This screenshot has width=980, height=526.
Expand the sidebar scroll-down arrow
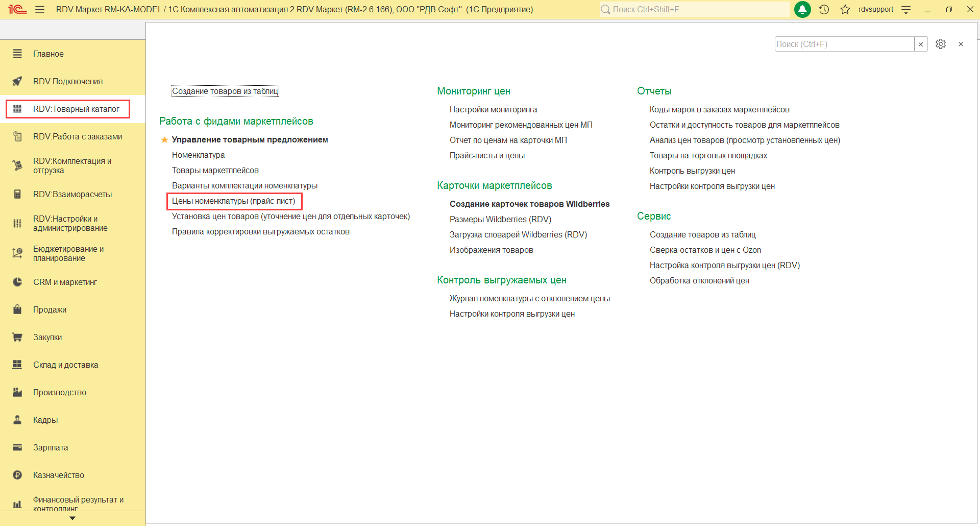tap(72, 518)
